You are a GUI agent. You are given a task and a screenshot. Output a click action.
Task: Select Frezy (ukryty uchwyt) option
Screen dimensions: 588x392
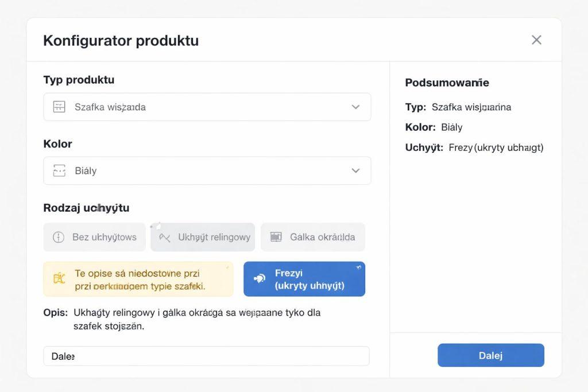click(304, 279)
